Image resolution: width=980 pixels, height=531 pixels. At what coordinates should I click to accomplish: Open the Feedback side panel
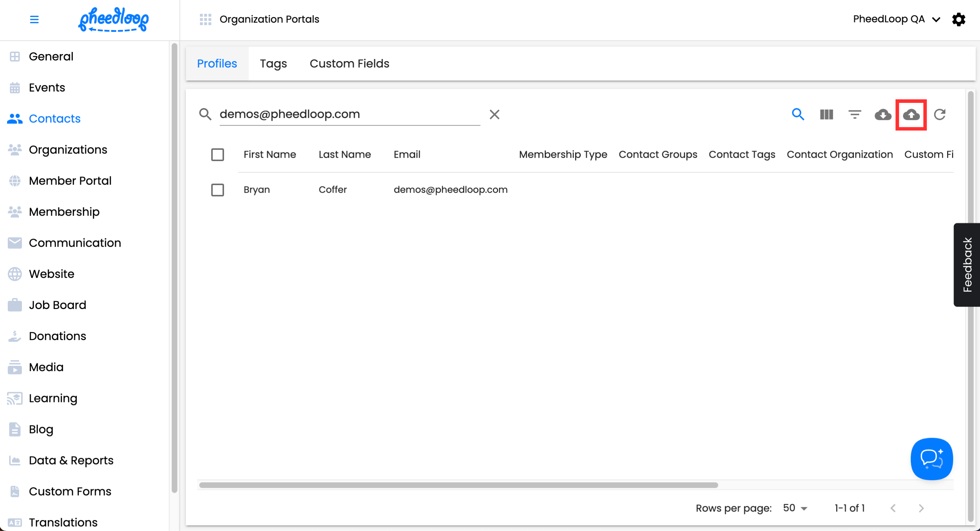[967, 265]
